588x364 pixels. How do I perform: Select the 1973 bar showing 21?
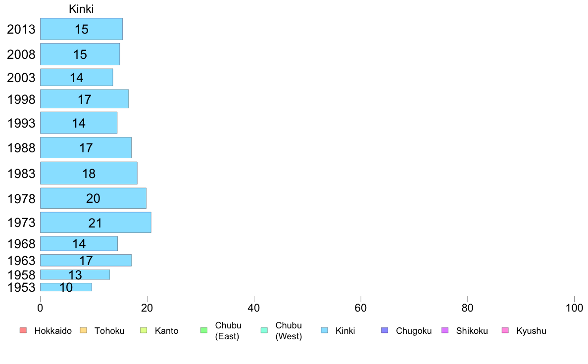pyautogui.click(x=96, y=222)
